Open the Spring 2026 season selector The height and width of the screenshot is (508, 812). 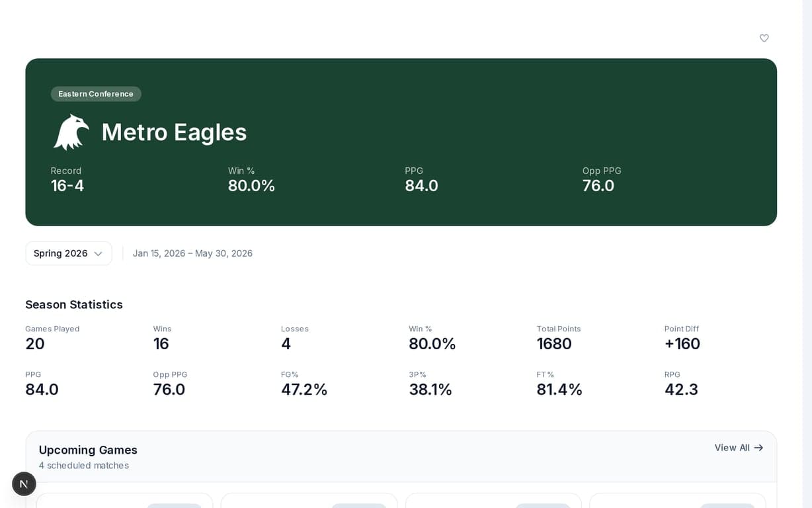tap(68, 253)
